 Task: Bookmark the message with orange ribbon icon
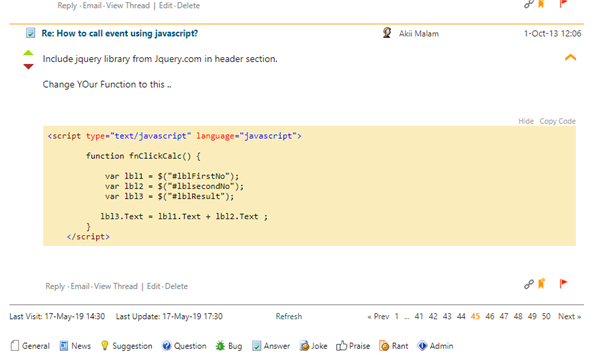click(541, 283)
